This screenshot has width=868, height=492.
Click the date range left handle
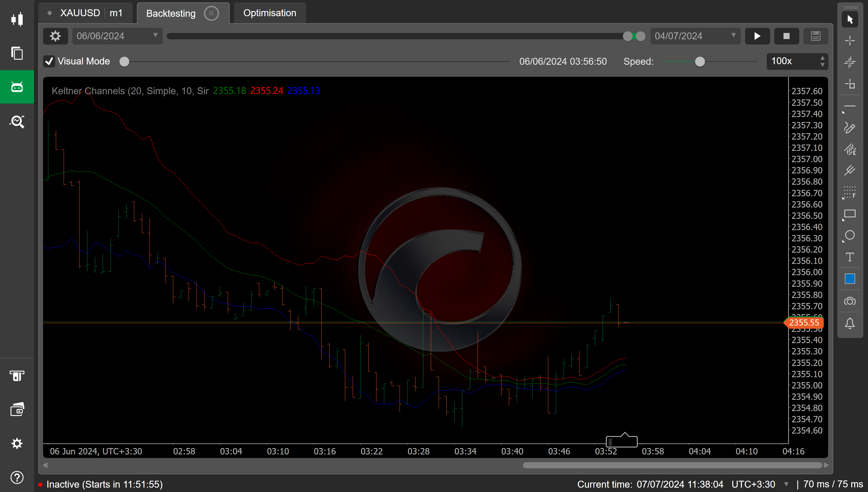(628, 36)
